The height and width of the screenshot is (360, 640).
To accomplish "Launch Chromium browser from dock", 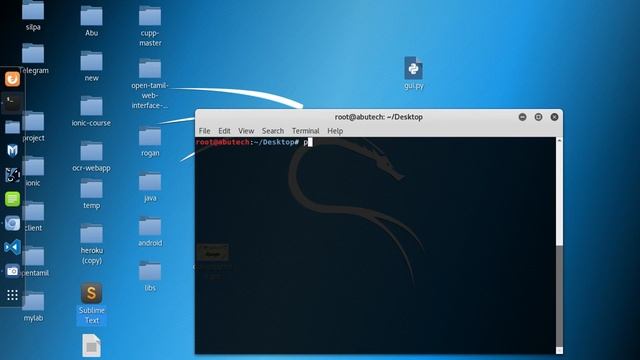I will click(12, 223).
